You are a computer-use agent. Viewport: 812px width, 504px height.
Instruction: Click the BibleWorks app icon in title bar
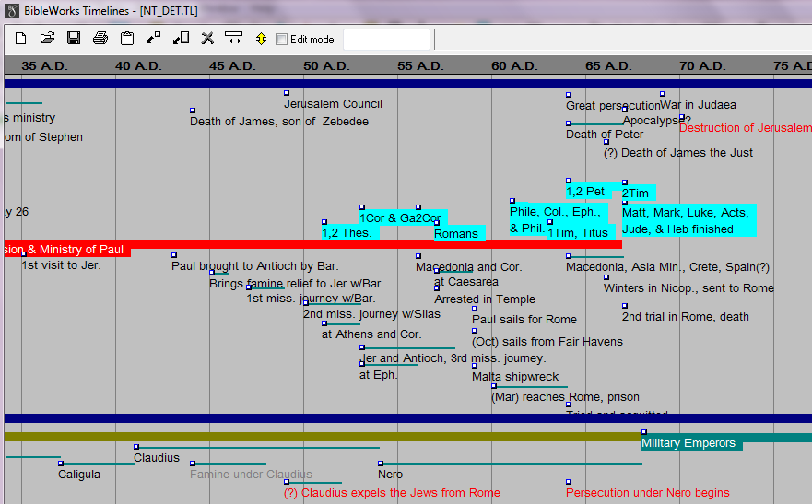12,10
